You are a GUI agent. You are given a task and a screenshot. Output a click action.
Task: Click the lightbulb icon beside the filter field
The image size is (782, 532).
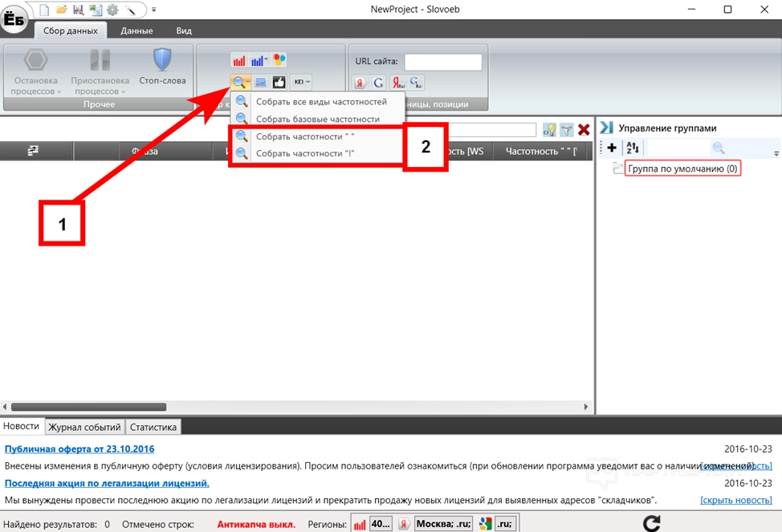[x=549, y=130]
